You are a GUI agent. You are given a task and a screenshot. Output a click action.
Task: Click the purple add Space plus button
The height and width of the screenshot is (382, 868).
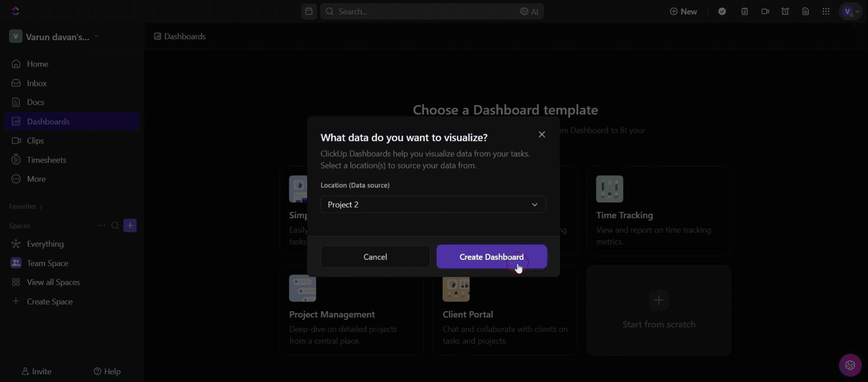(x=130, y=225)
